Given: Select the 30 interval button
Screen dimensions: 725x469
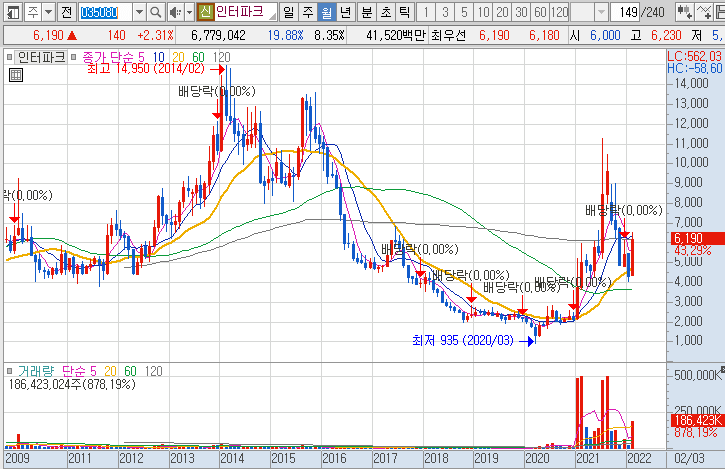Looking at the screenshot, I should click(x=521, y=12).
